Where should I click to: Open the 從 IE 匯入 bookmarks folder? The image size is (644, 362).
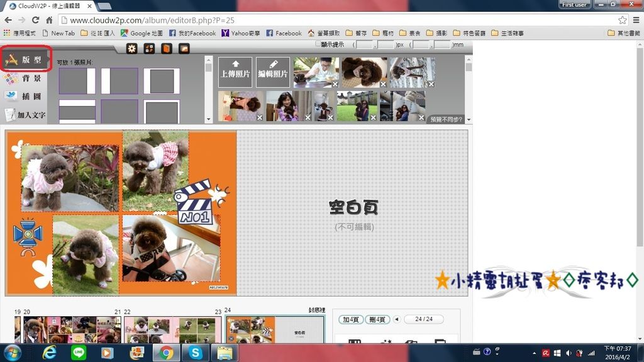97,33
